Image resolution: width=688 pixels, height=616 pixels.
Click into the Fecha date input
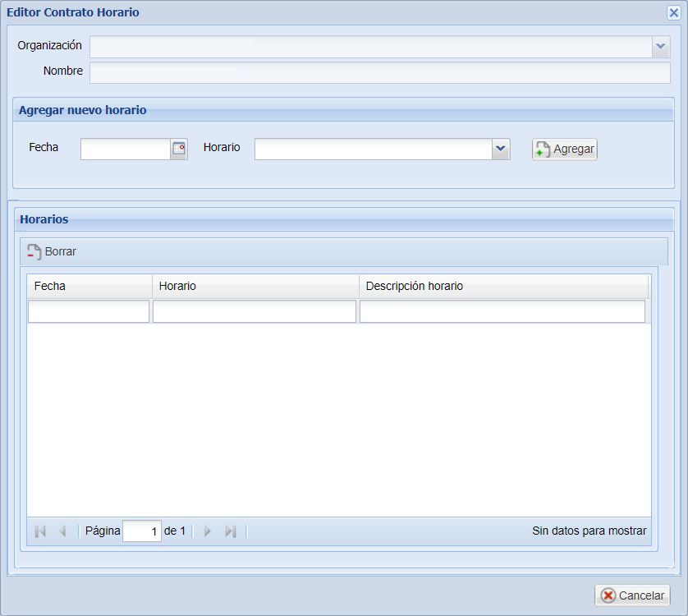coord(125,149)
